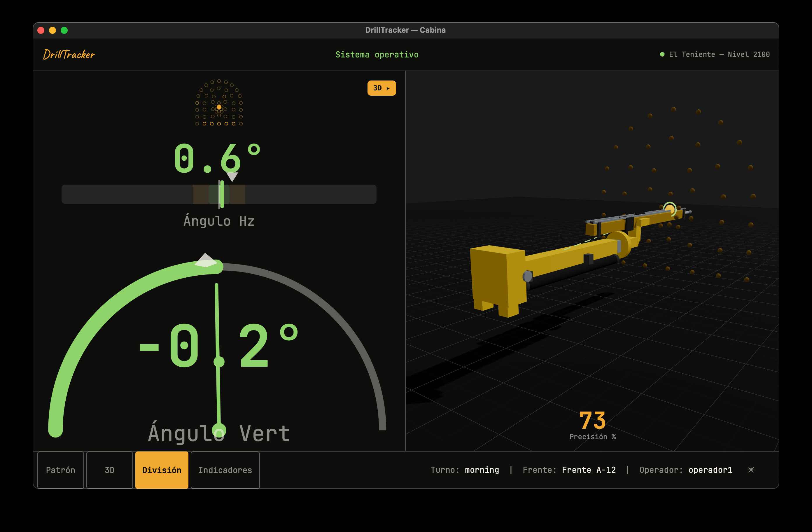The image size is (812, 532).
Task: Click the DrillTracker logo
Action: [69, 54]
